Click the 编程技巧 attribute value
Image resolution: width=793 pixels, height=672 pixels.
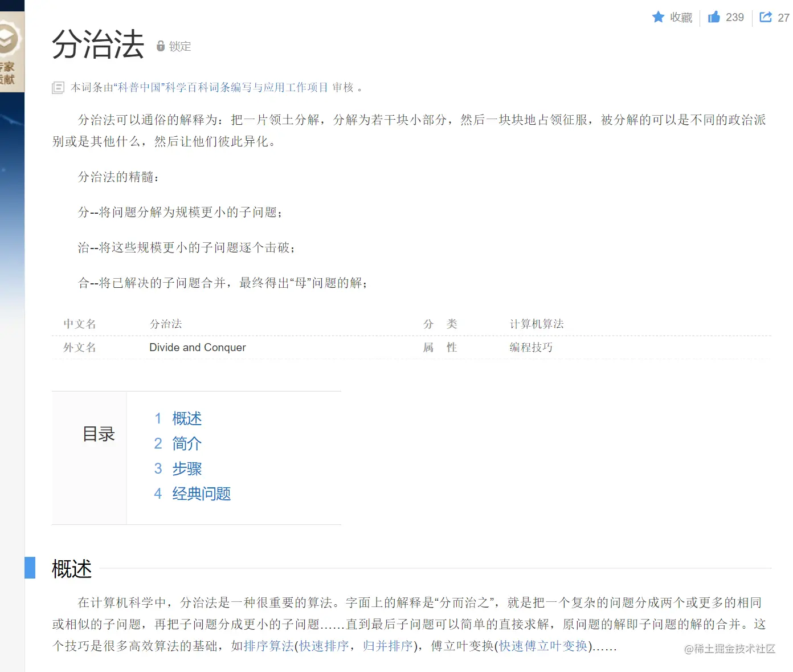[531, 348]
